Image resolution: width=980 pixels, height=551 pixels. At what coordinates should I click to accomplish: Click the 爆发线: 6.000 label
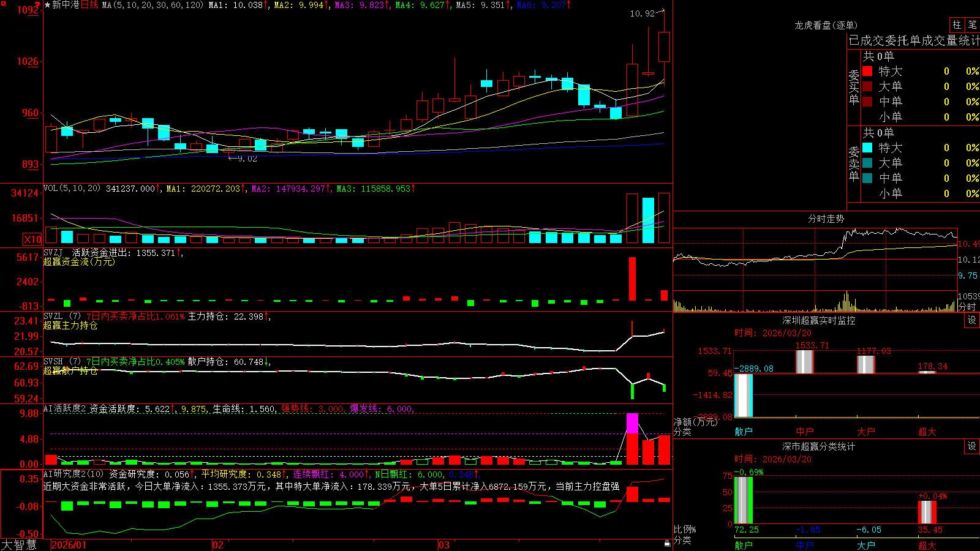[x=381, y=409]
